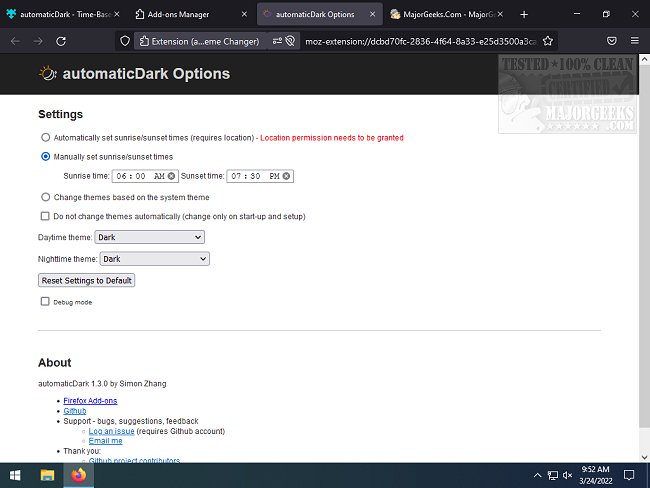Open a new browser tab
Screen dimensions: 650x488
point(524,15)
